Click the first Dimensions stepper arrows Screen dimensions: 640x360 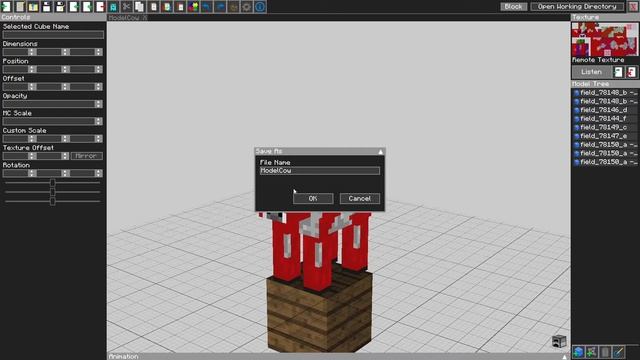coord(32,52)
